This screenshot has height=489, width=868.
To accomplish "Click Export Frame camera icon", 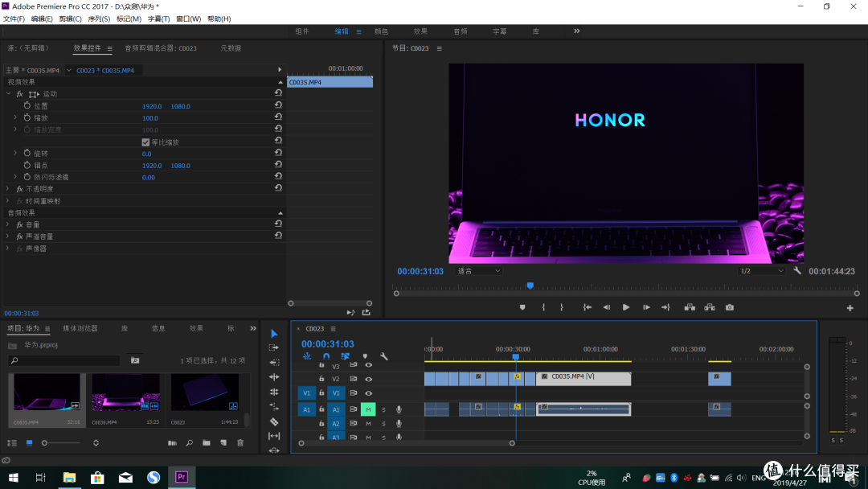I will (x=730, y=307).
